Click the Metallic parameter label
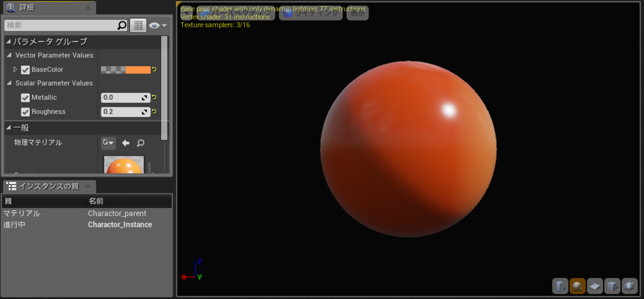This screenshot has width=644, height=299. (x=44, y=97)
